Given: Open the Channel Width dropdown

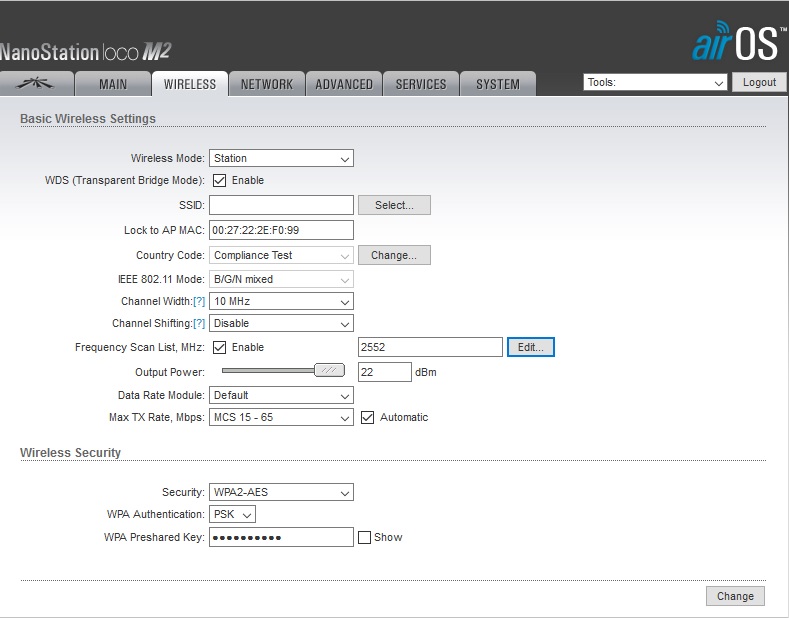Looking at the screenshot, I should 281,301.
